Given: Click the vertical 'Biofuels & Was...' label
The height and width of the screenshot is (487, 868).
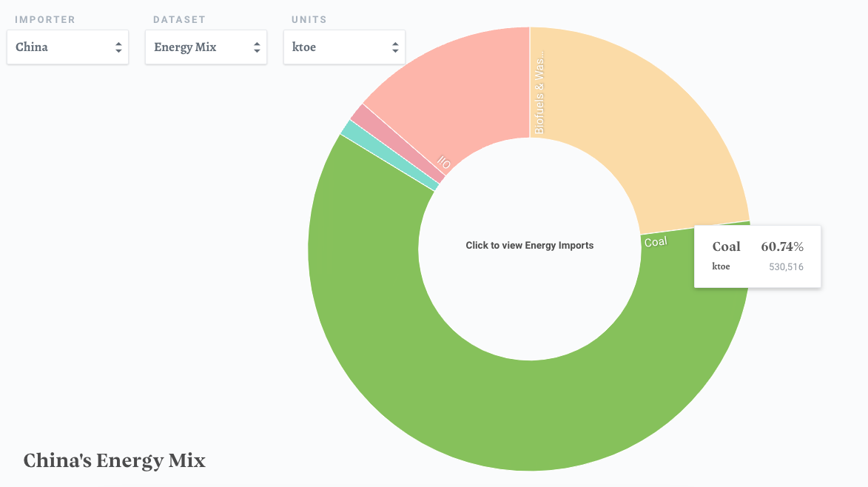Looking at the screenshot, I should (x=539, y=93).
